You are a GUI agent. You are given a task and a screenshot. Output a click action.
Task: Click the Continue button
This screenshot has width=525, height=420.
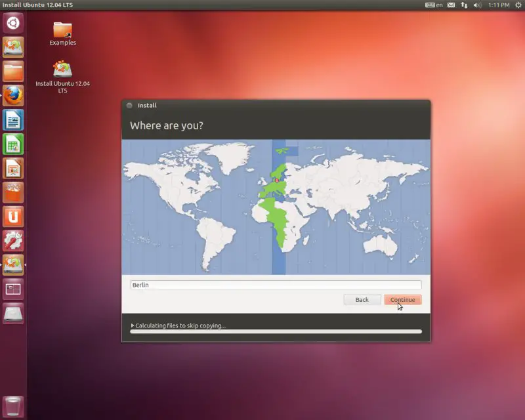coord(403,300)
